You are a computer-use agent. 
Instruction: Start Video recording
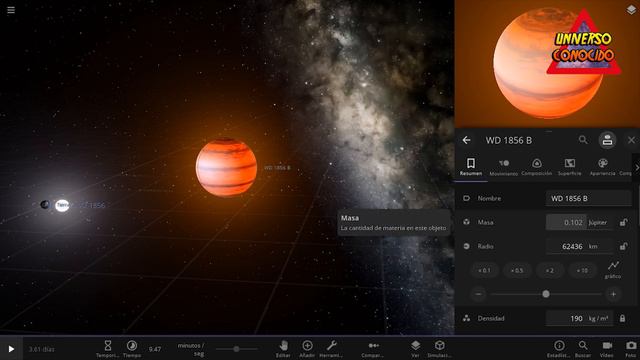pos(607,349)
